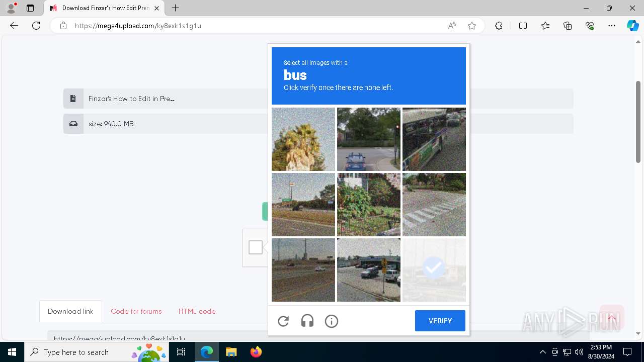
Task: Show hidden system tray icons
Action: 542,352
